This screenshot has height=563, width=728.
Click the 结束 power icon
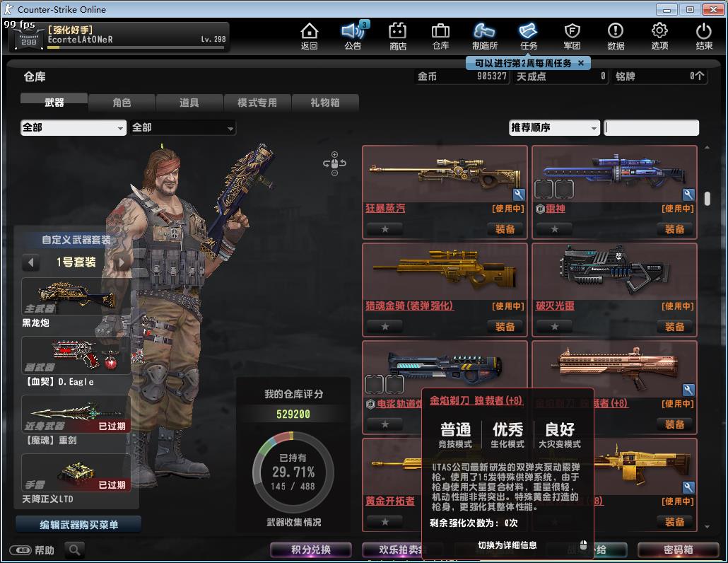coord(704,36)
